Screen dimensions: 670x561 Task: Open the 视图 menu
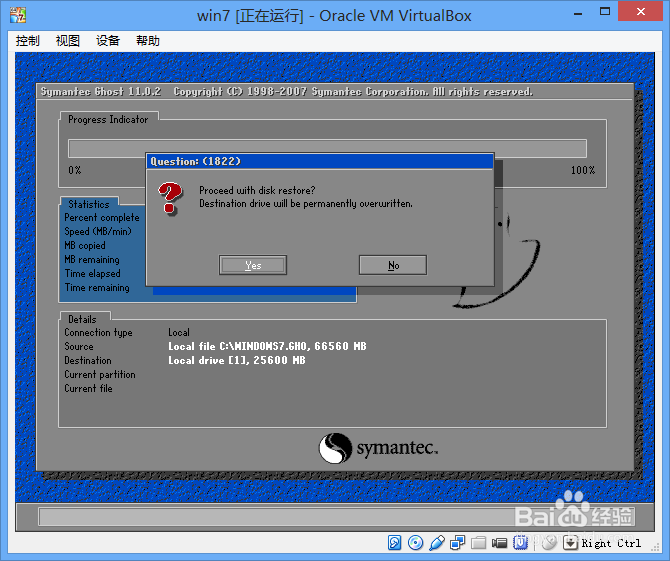pos(68,41)
